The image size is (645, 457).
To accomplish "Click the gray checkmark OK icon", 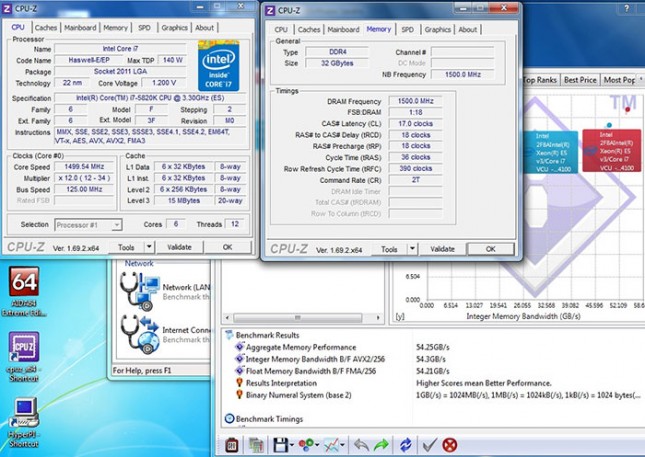I will pyautogui.click(x=429, y=445).
